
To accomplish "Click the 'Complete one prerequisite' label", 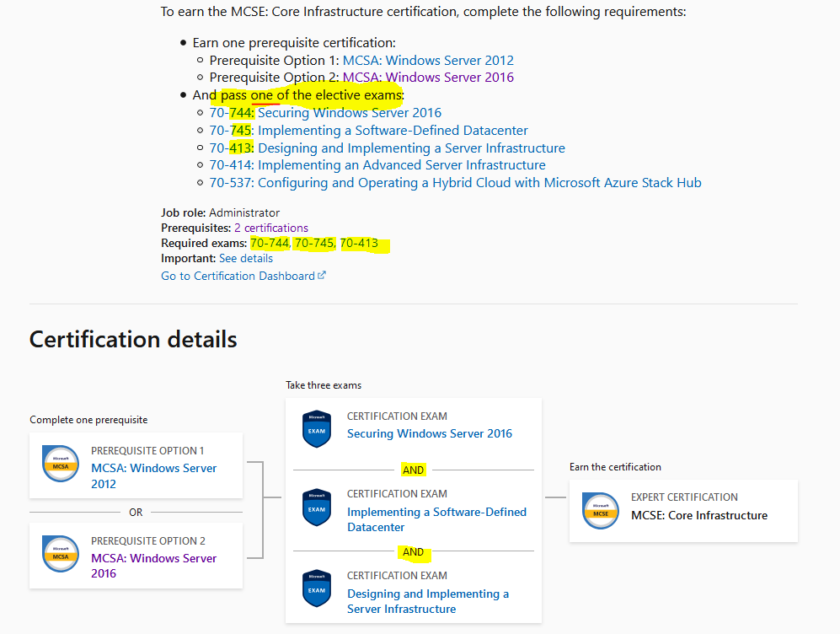I will click(88, 420).
